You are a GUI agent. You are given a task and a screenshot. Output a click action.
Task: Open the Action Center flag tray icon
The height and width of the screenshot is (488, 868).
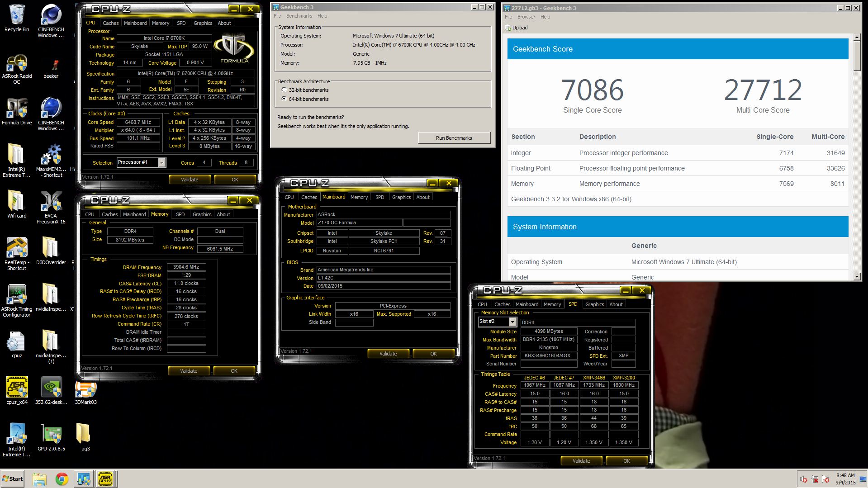[825, 479]
